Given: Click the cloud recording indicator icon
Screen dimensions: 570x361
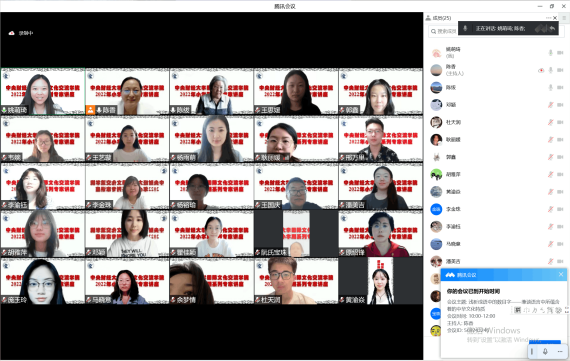Looking at the screenshot, I should pos(12,33).
